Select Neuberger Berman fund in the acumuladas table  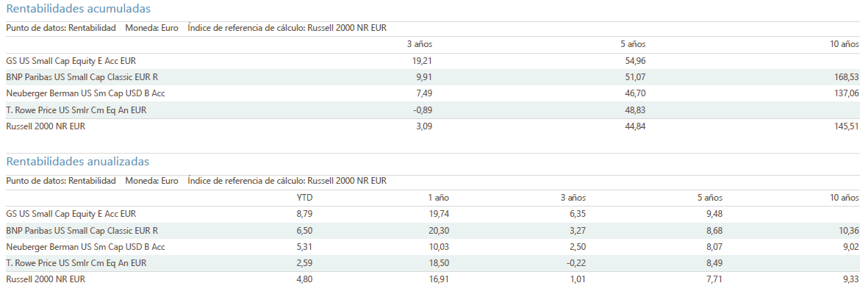(x=85, y=93)
